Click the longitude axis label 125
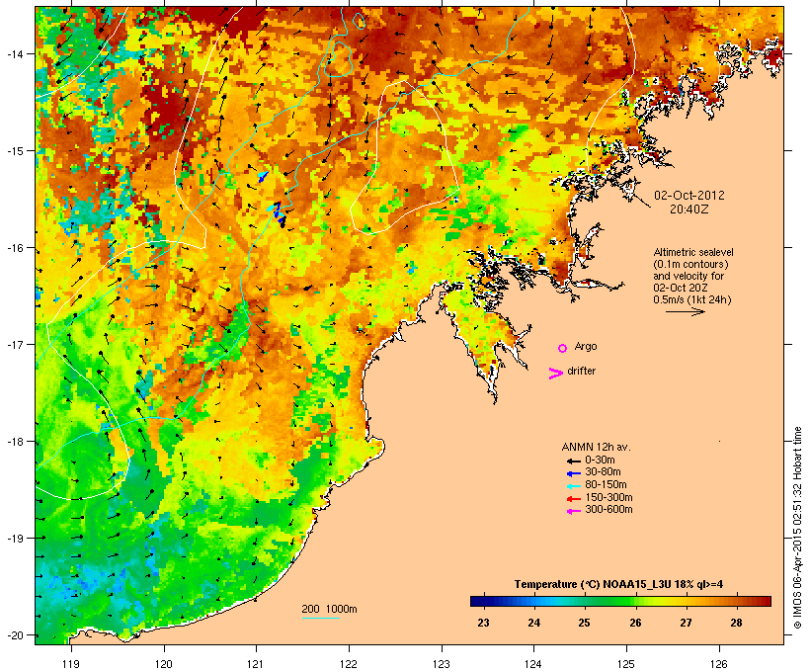The height and width of the screenshot is (672, 810). tap(626, 664)
